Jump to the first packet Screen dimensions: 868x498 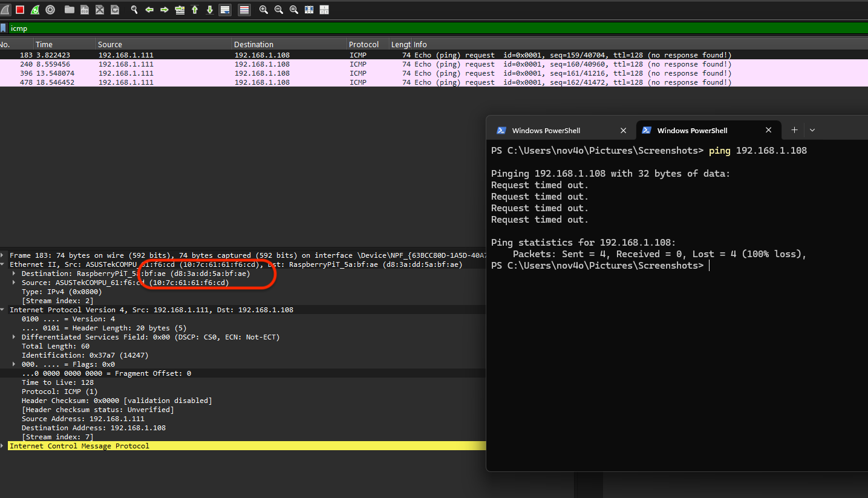click(x=195, y=10)
